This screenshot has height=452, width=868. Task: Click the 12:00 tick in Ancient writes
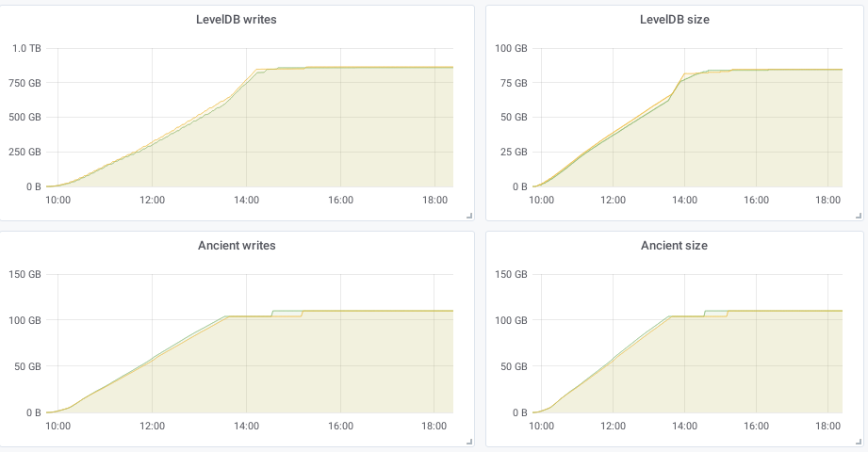[152, 426]
